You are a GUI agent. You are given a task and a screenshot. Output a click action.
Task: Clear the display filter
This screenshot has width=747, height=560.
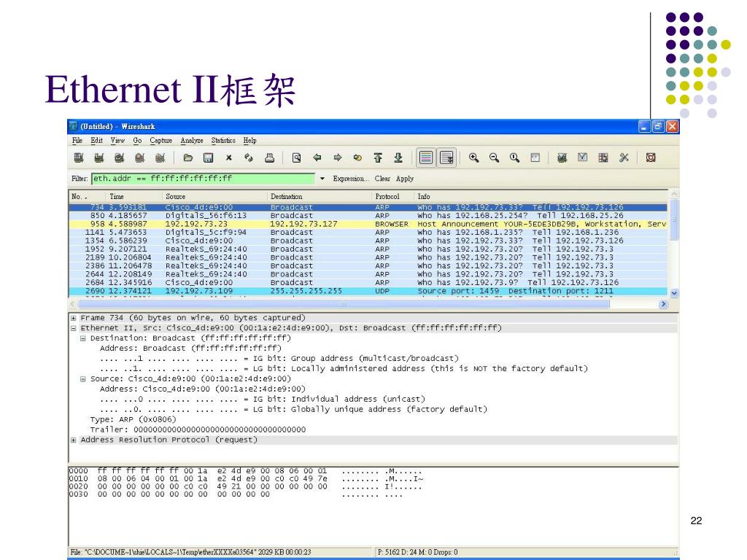382,179
